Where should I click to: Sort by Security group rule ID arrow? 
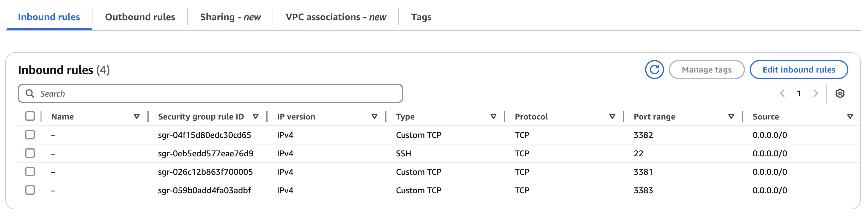point(255,117)
